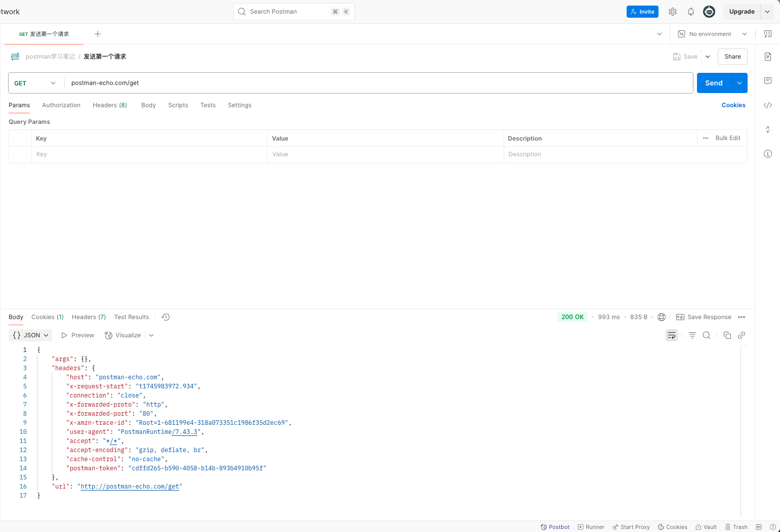Click Bulk Edit in query params
Screen dimensions: 780x532
click(727, 138)
